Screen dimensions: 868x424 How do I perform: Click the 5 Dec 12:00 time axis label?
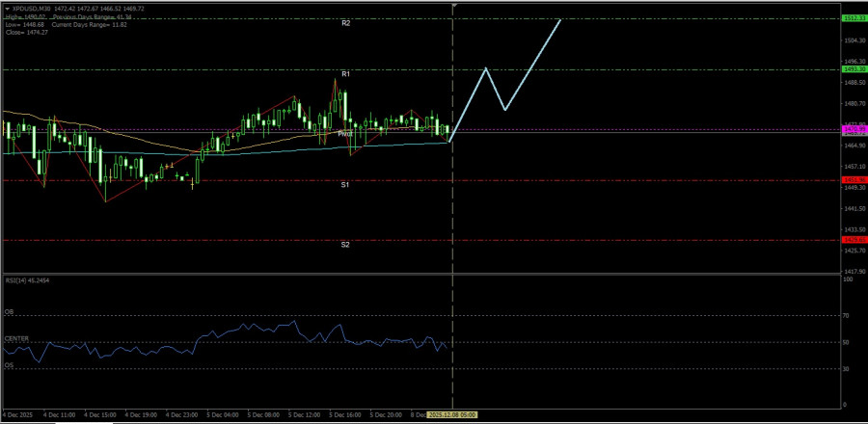click(x=304, y=414)
